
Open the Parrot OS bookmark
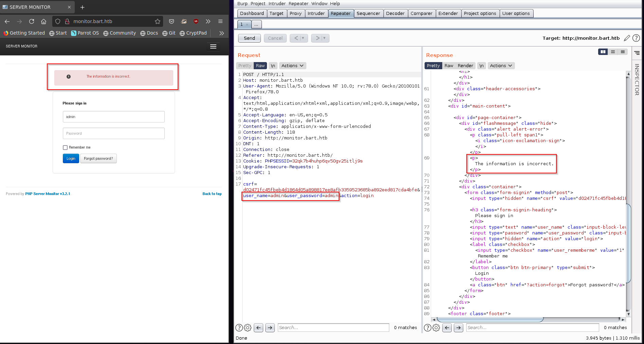pos(85,33)
